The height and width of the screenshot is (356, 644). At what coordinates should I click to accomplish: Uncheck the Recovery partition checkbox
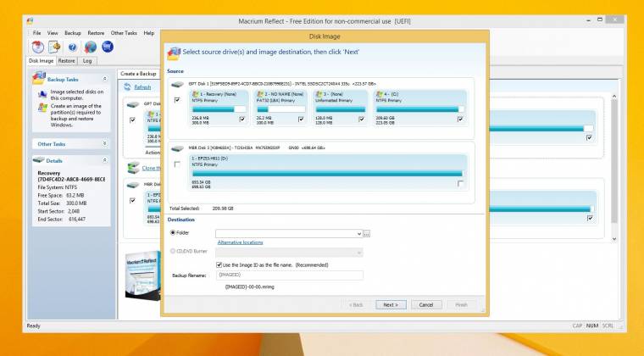coord(241,119)
